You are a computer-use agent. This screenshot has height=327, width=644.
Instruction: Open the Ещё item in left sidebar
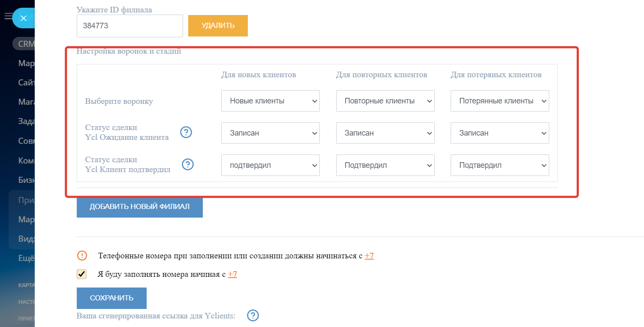(x=26, y=258)
